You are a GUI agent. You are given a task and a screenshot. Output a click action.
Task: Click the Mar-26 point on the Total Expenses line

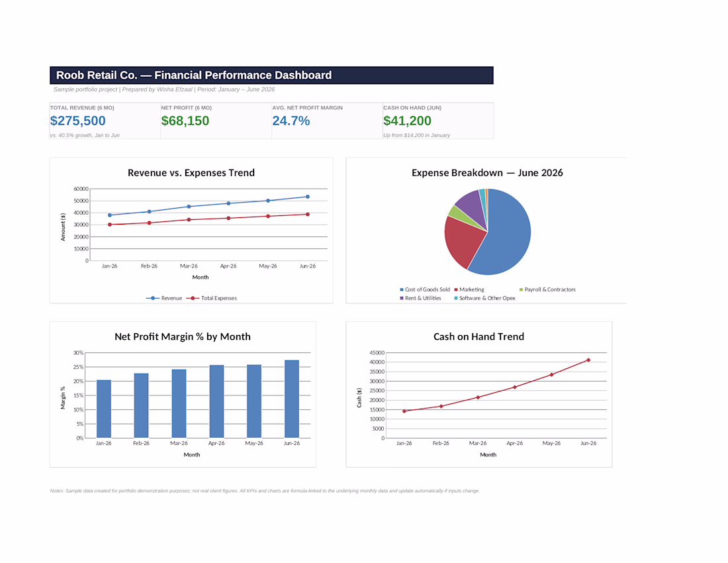(x=189, y=220)
